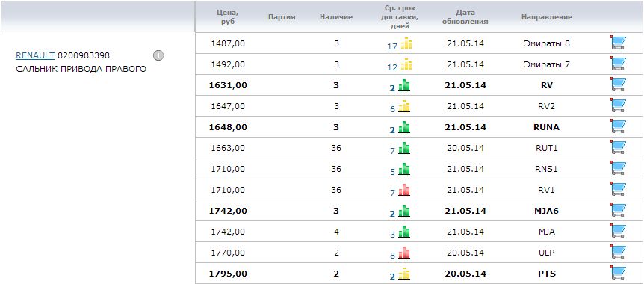Click the cart icon in the RV row

[618, 84]
